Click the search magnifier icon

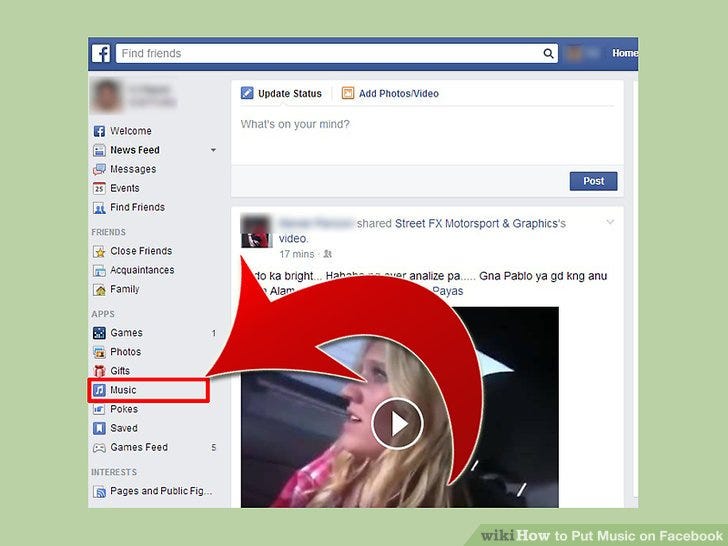click(548, 53)
